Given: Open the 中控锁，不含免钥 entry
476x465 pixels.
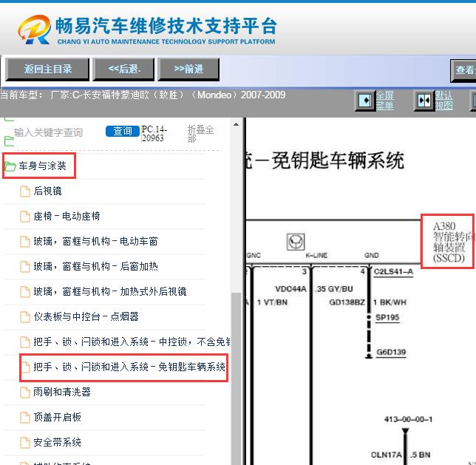Looking at the screenshot, I should coord(132,342).
